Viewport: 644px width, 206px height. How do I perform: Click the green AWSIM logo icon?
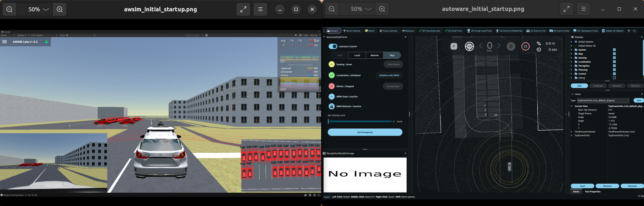coord(46,42)
